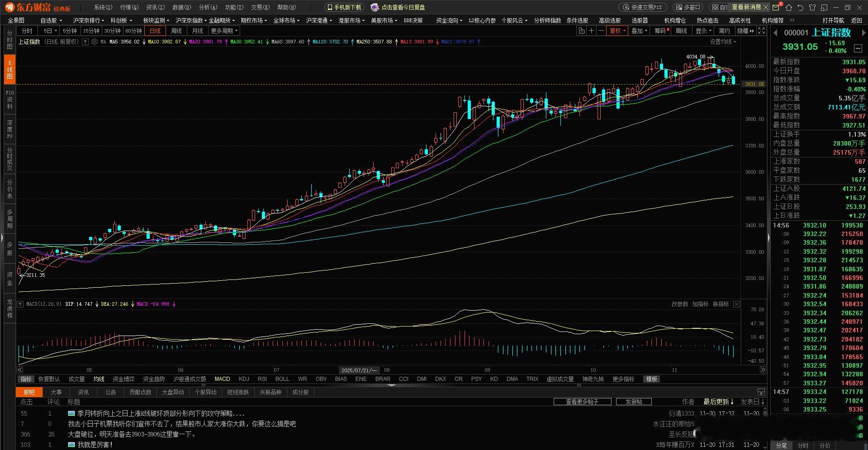Jump to chart start with double-left arrow
Viewport: 868px width, 450px height.
[x=20, y=370]
